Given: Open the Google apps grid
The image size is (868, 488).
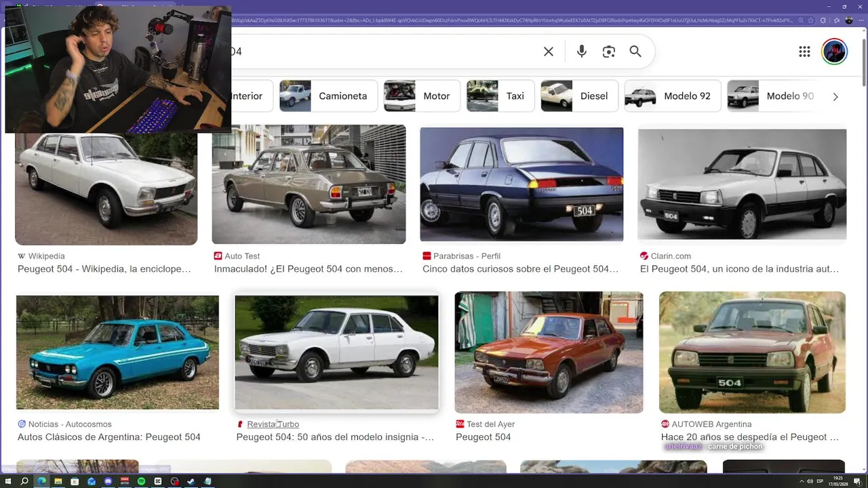Looking at the screenshot, I should (x=804, y=52).
